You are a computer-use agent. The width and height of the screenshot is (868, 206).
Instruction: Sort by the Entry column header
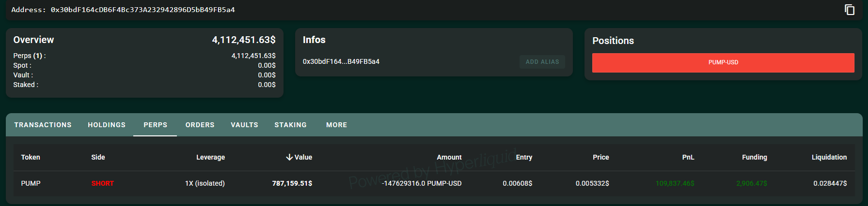coord(523,157)
